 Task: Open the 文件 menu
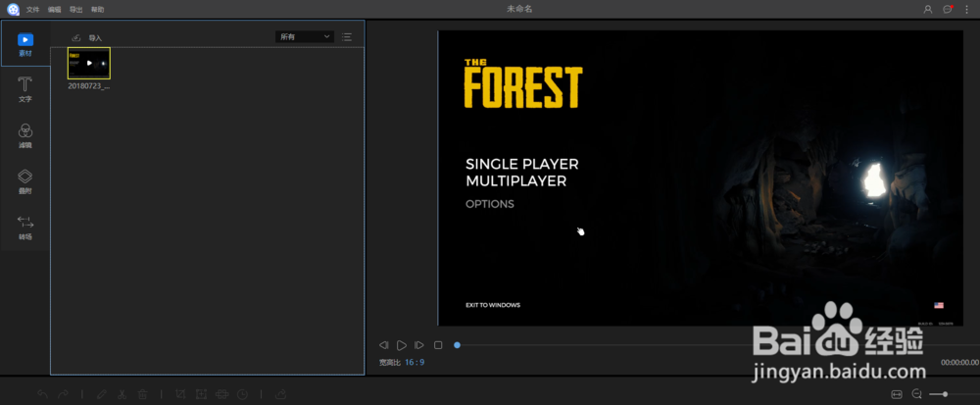[32, 10]
